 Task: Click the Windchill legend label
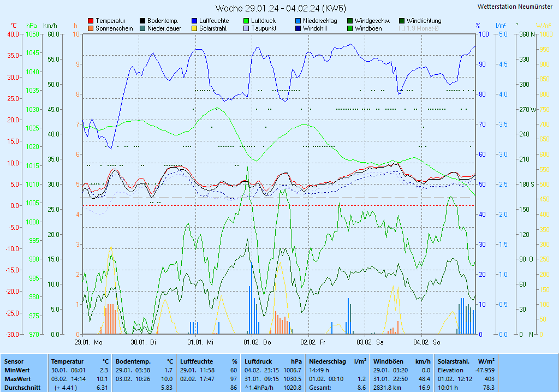[315, 28]
